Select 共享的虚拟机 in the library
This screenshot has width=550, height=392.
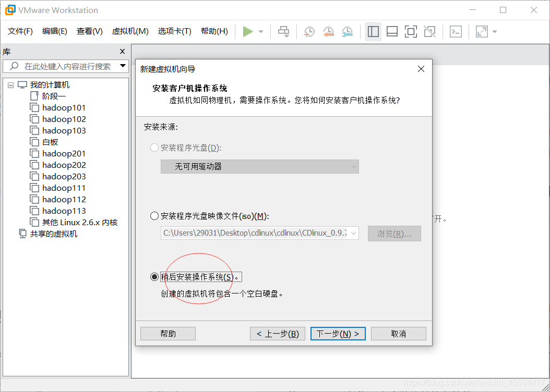tap(54, 234)
